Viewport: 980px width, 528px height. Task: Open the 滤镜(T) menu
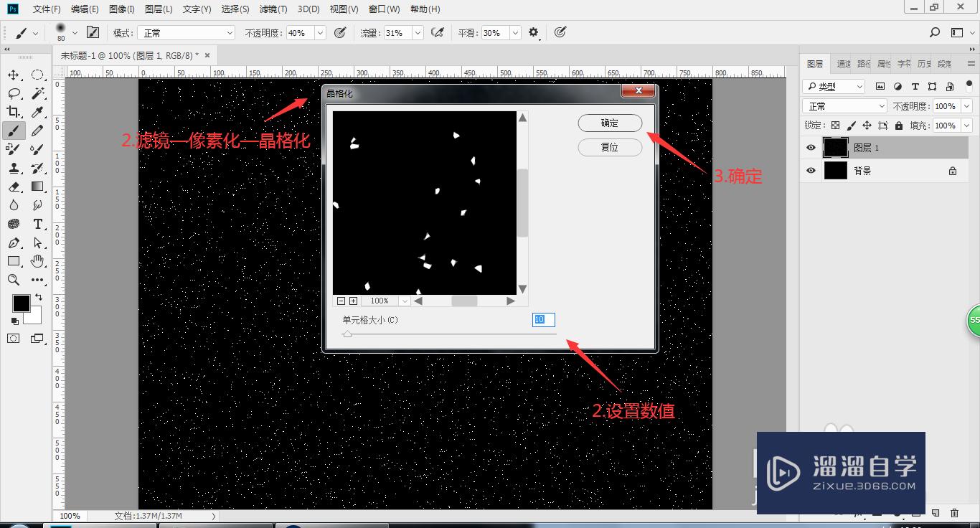click(x=273, y=9)
